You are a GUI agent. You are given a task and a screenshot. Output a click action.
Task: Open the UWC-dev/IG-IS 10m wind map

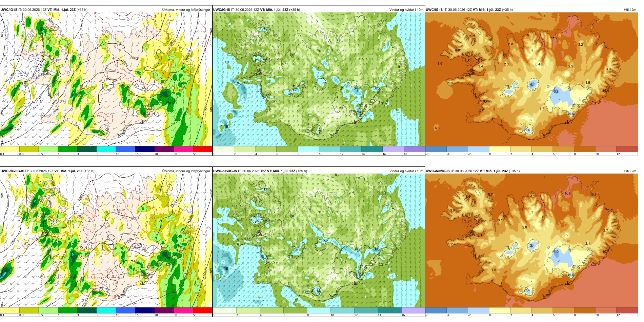[319, 241]
